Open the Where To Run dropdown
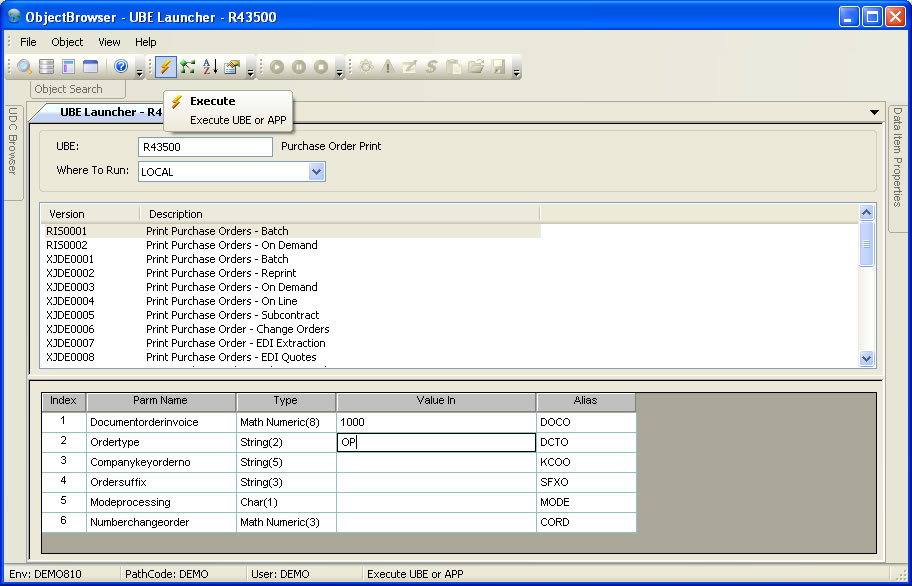Viewport: 912px width, 586px height. pyautogui.click(x=316, y=171)
